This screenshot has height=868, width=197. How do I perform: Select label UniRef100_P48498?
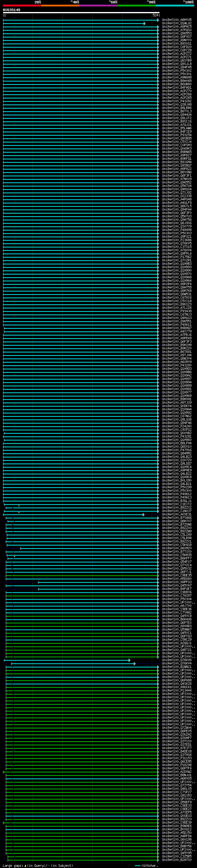(x=177, y=230)
